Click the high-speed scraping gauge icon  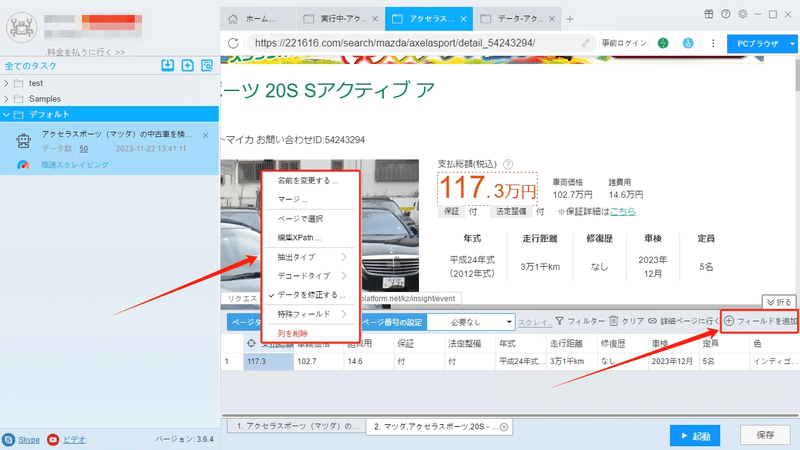coord(23,165)
